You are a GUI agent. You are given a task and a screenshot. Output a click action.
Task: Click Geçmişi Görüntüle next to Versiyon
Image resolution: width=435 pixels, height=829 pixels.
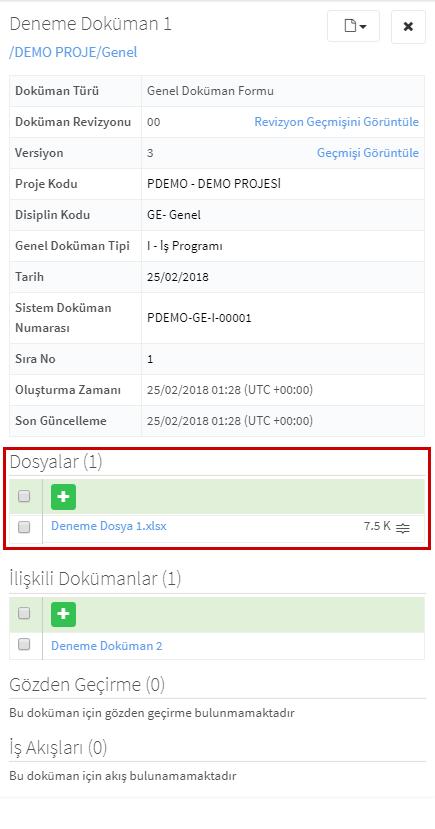point(368,153)
